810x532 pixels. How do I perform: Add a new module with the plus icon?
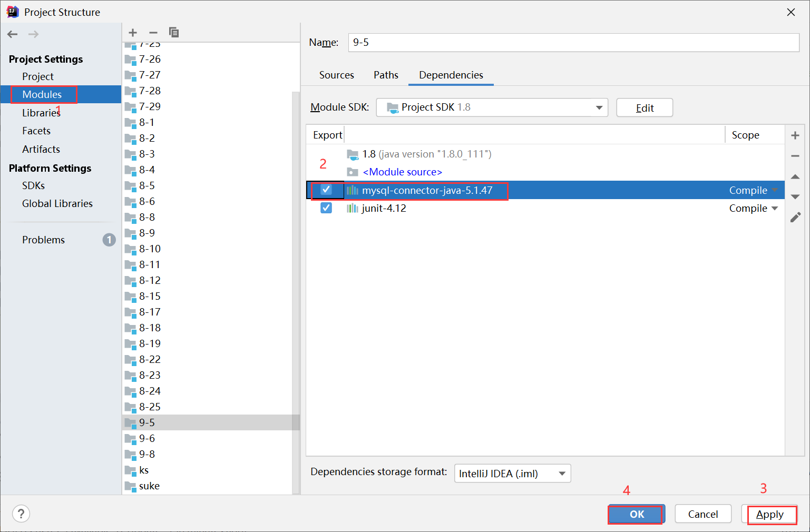click(133, 33)
